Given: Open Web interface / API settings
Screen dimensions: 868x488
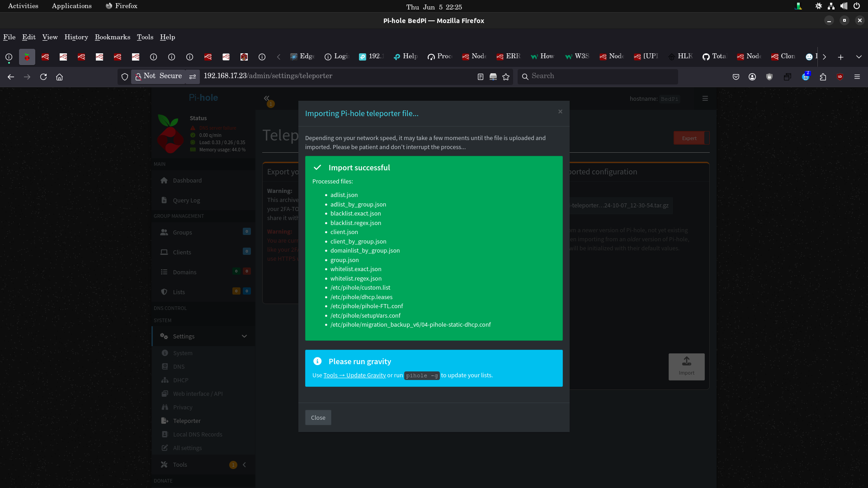Looking at the screenshot, I should (x=203, y=394).
